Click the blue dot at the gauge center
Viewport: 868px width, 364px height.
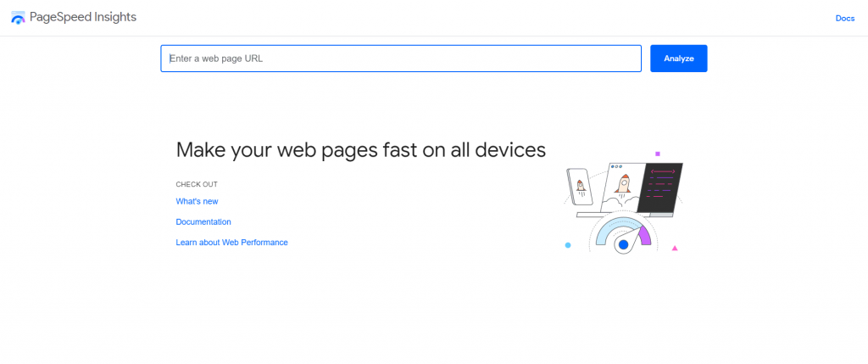pyautogui.click(x=623, y=244)
